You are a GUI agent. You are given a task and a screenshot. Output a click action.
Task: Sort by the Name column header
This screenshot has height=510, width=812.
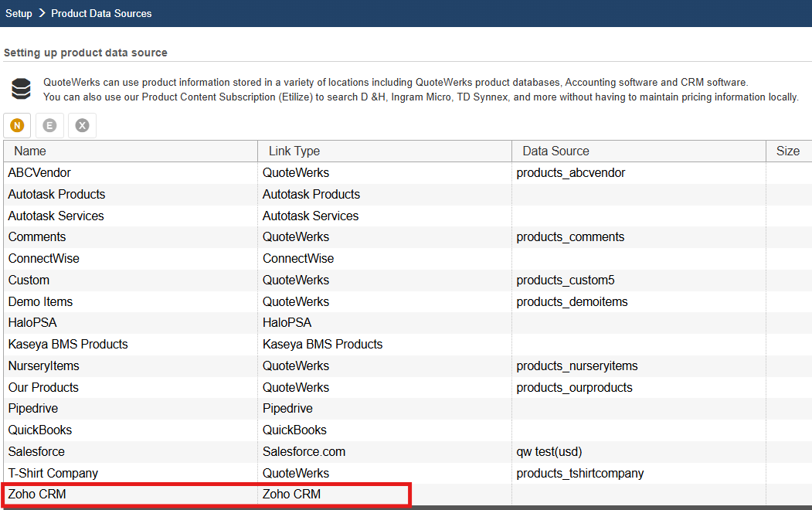pyautogui.click(x=30, y=151)
